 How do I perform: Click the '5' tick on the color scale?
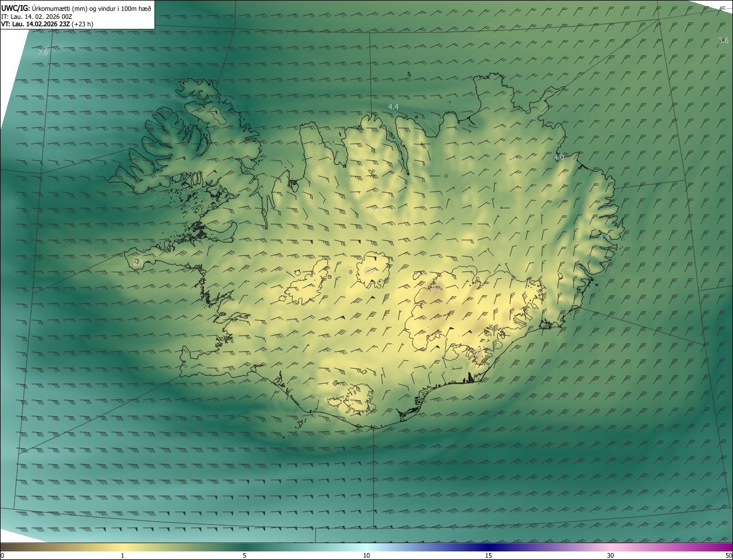point(245,555)
